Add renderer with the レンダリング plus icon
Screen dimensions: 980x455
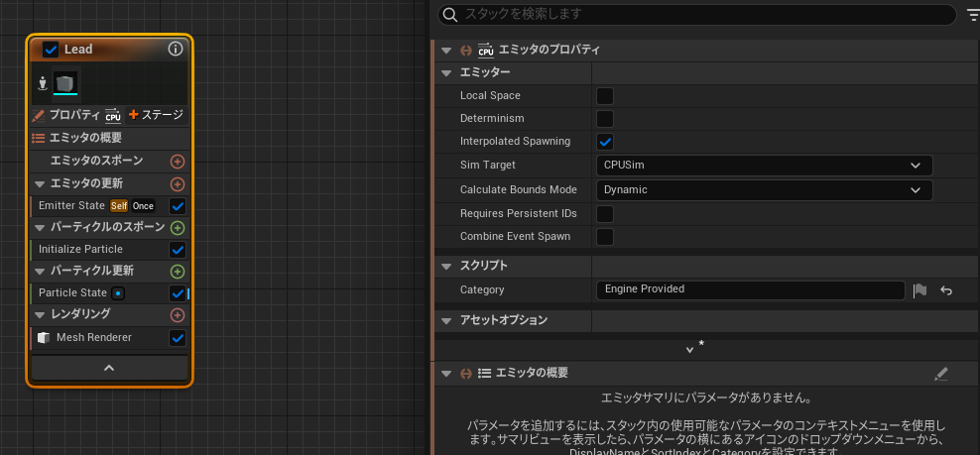pyautogui.click(x=178, y=314)
